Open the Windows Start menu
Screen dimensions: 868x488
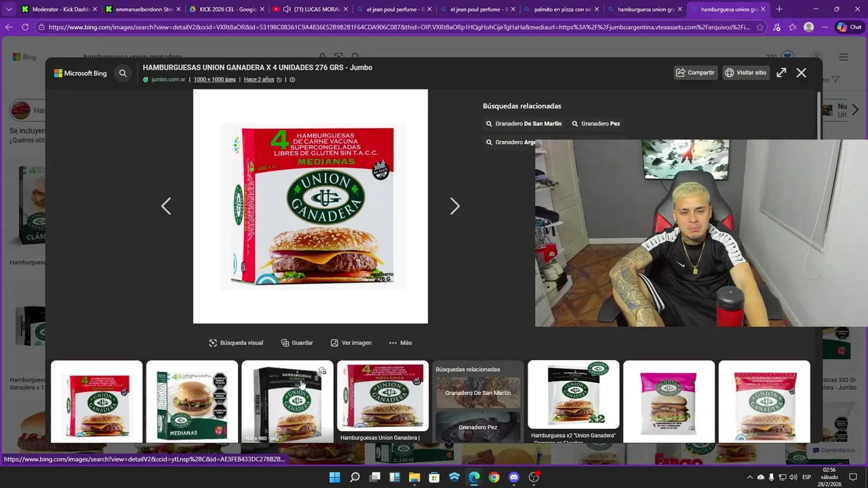334,477
